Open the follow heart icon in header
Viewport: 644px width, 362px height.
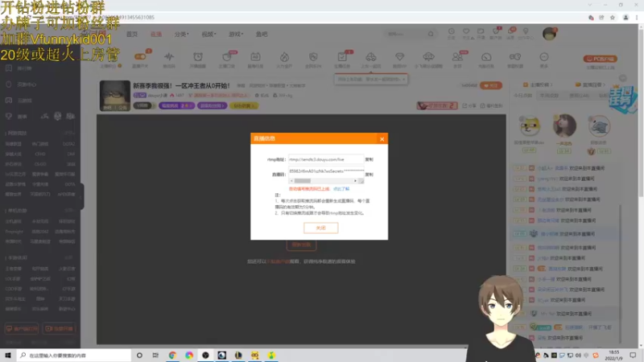(466, 31)
